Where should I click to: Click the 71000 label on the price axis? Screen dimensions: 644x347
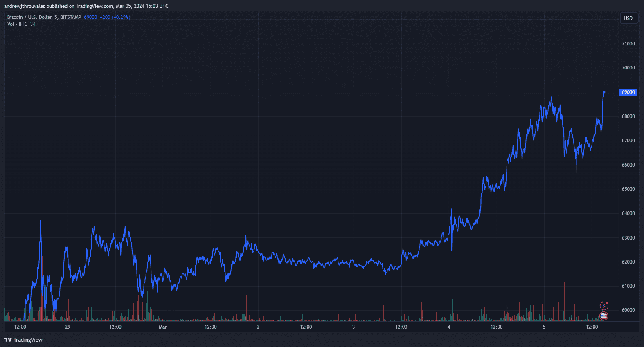coord(628,44)
